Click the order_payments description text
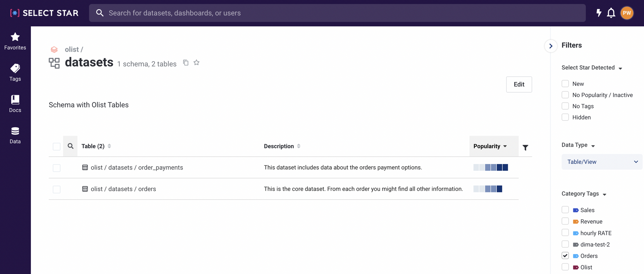This screenshot has width=644, height=274. point(343,168)
